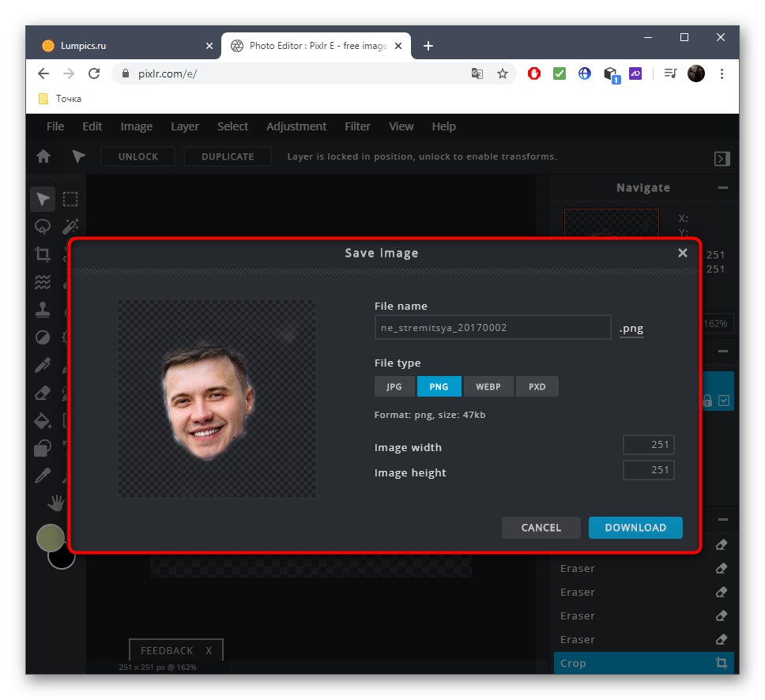This screenshot has height=700, width=765.
Task: Collapse the Navigate panel
Action: click(x=723, y=187)
